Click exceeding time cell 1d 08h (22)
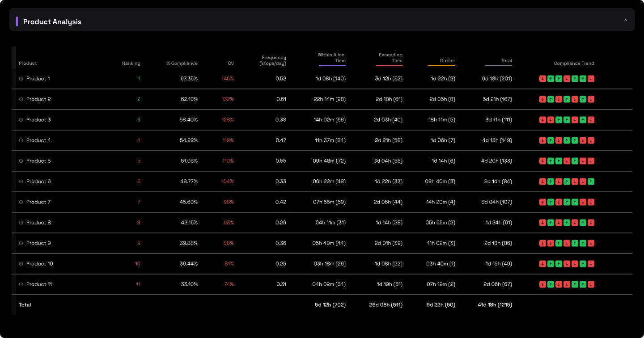This screenshot has height=338, width=644. [x=389, y=264]
